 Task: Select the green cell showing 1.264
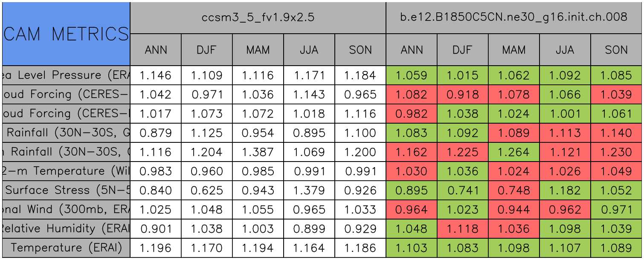click(x=514, y=152)
